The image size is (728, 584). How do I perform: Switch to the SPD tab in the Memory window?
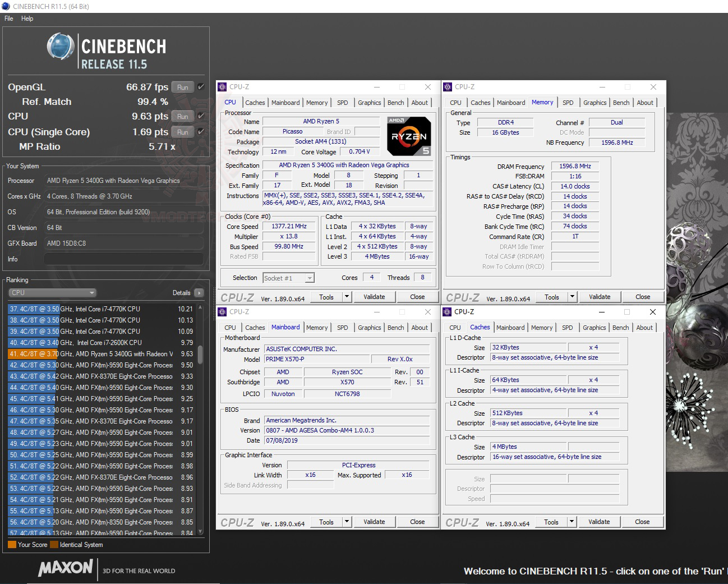(568, 103)
